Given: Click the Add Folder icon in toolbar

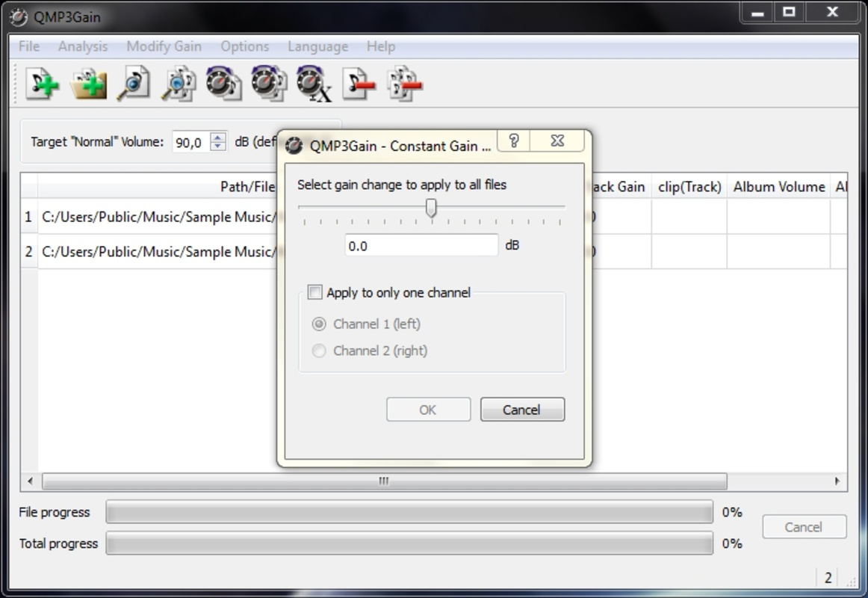Looking at the screenshot, I should pyautogui.click(x=89, y=84).
